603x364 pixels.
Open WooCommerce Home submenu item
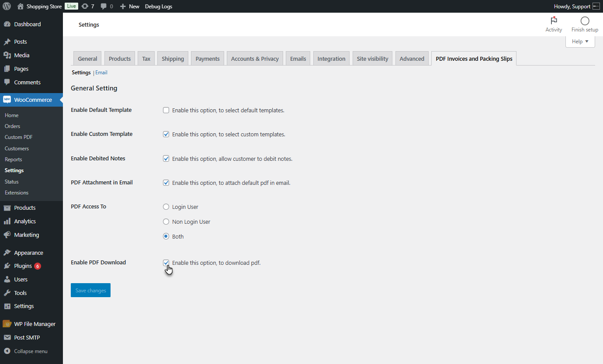point(11,115)
